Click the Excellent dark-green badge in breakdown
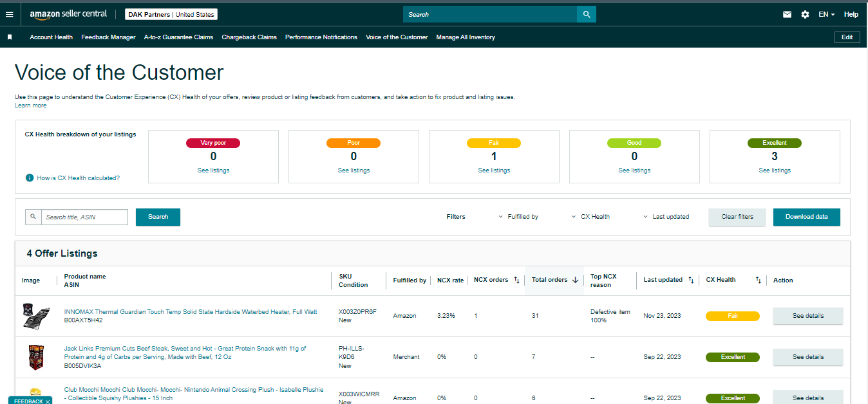Viewport: 868px width, 404px height. [775, 143]
